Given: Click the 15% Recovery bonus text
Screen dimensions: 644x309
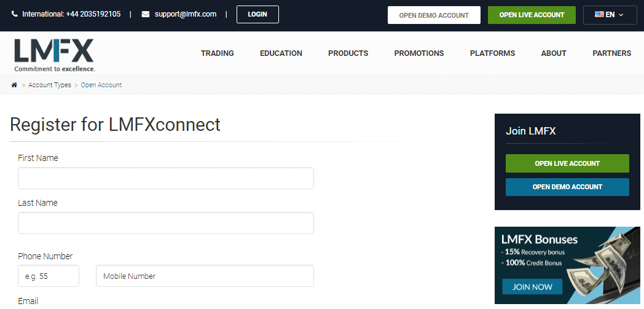Looking at the screenshot, I should (x=533, y=252).
